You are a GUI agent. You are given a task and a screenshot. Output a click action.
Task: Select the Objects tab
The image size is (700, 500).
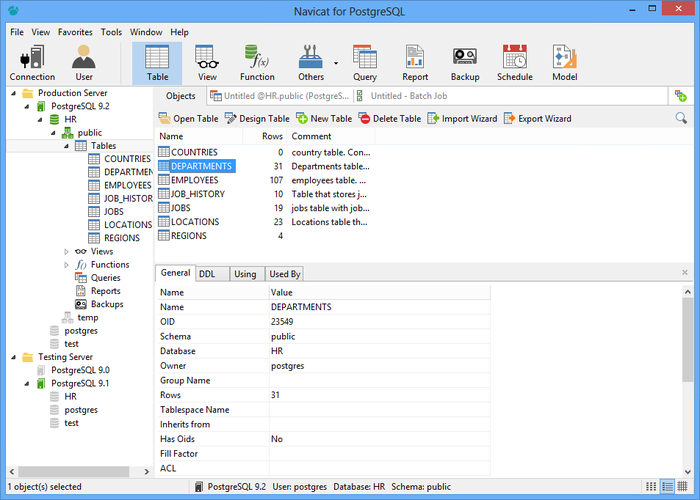(x=181, y=96)
